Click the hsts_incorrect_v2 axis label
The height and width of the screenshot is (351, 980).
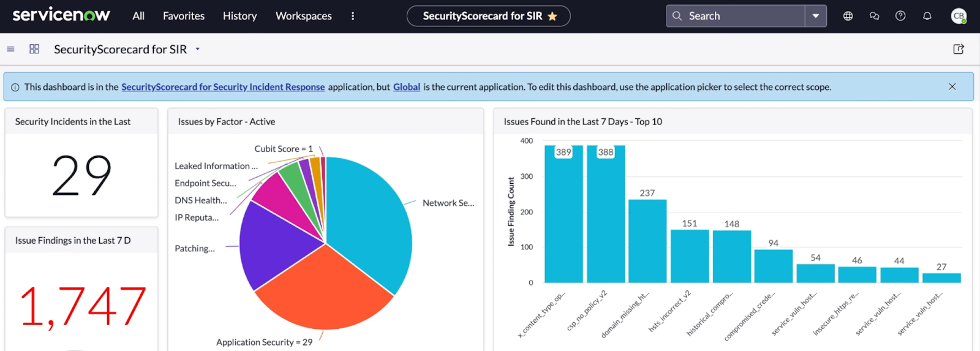click(x=670, y=311)
